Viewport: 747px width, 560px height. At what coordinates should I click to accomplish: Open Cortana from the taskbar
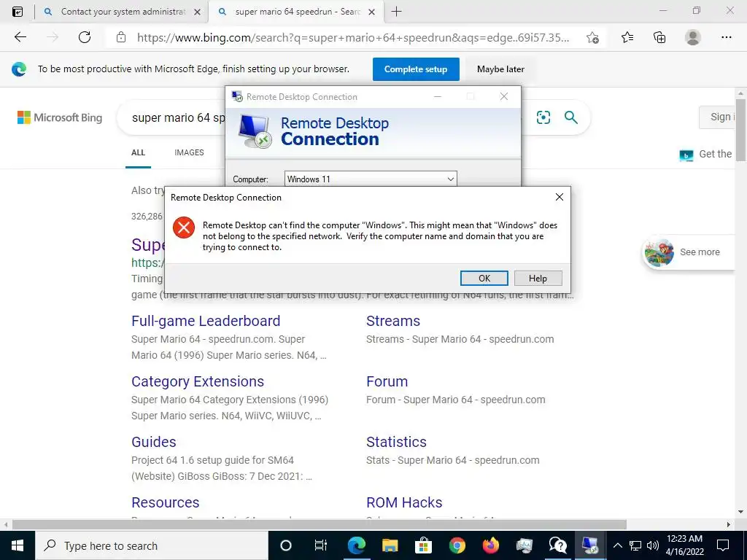pyautogui.click(x=285, y=545)
